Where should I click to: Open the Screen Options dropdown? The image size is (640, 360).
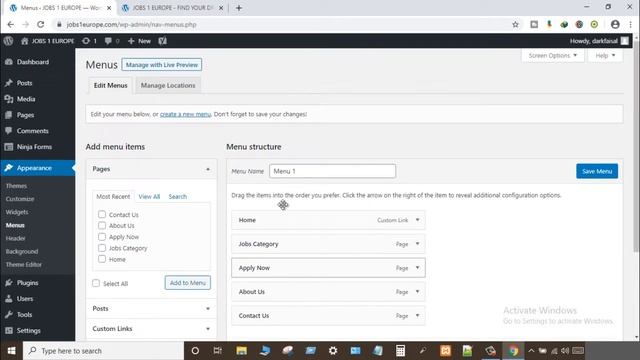point(553,56)
